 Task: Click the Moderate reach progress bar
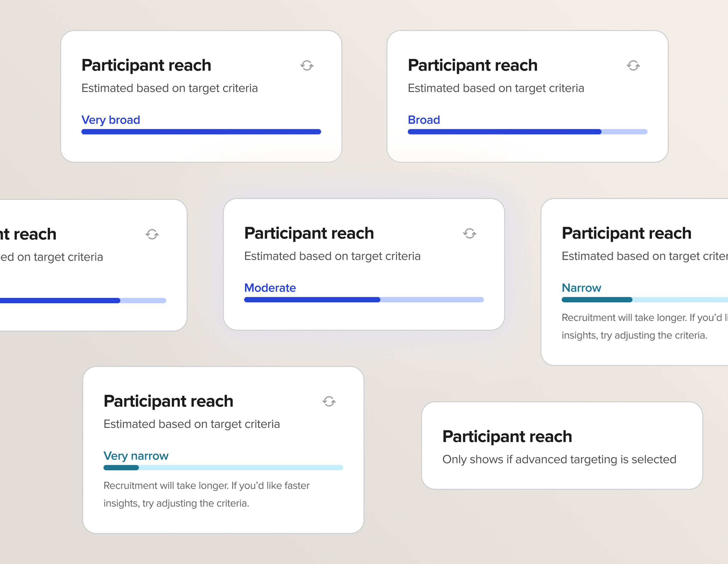tap(364, 300)
